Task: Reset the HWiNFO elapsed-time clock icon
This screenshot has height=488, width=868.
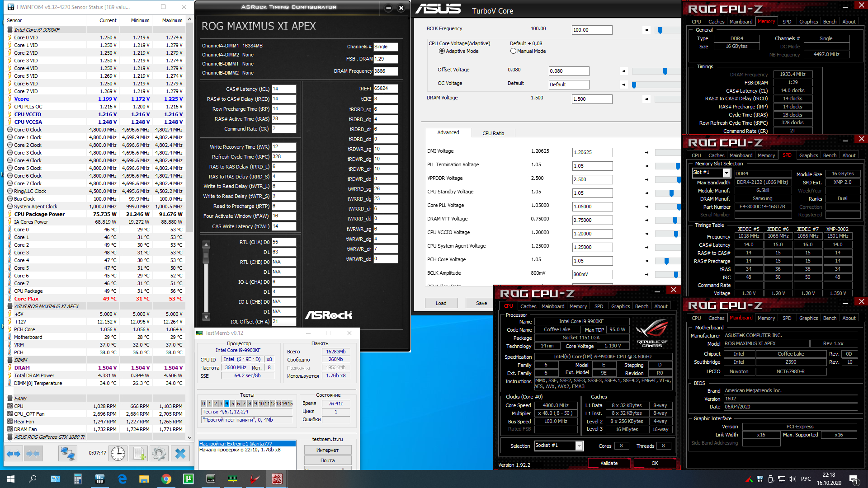Action: point(118,453)
